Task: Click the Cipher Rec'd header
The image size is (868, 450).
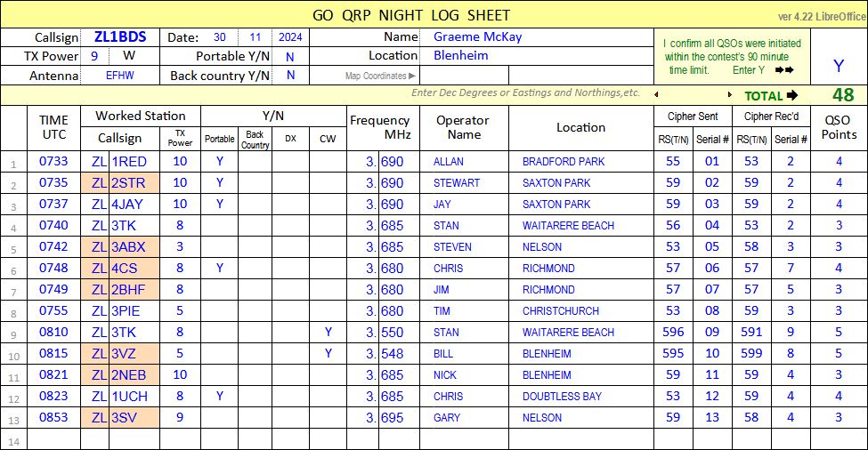Action: point(771,117)
